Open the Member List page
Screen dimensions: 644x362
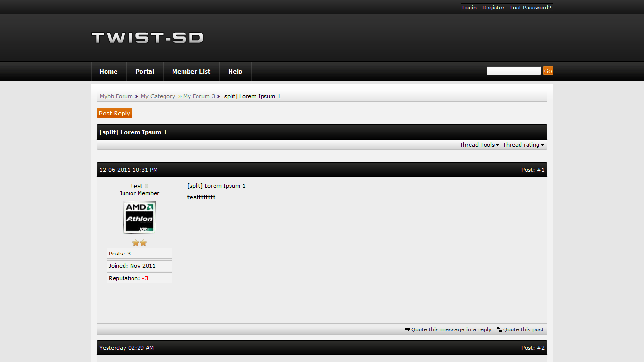pos(191,72)
